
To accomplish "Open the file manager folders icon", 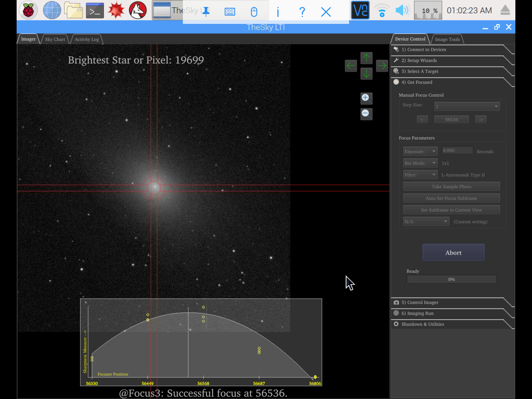I will coord(74,10).
